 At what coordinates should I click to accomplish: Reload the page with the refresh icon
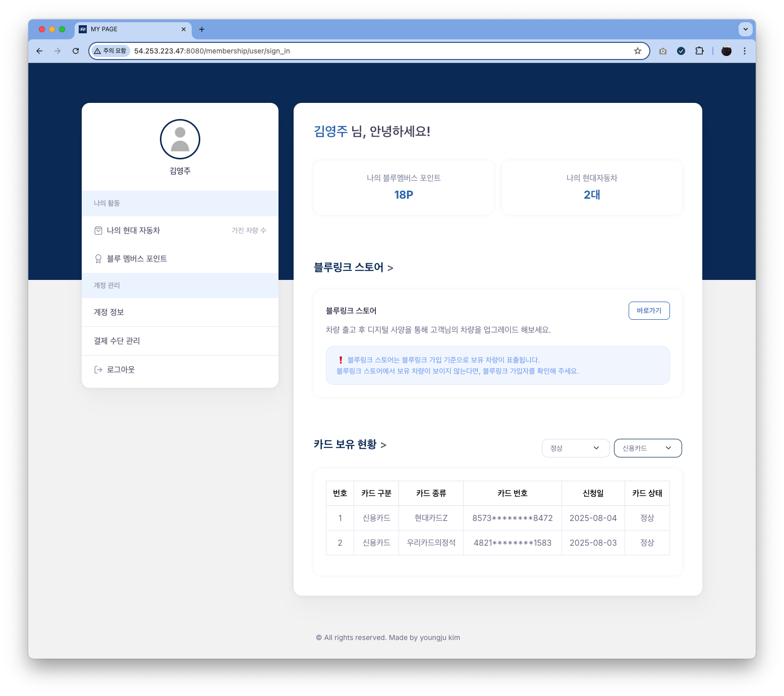point(76,51)
